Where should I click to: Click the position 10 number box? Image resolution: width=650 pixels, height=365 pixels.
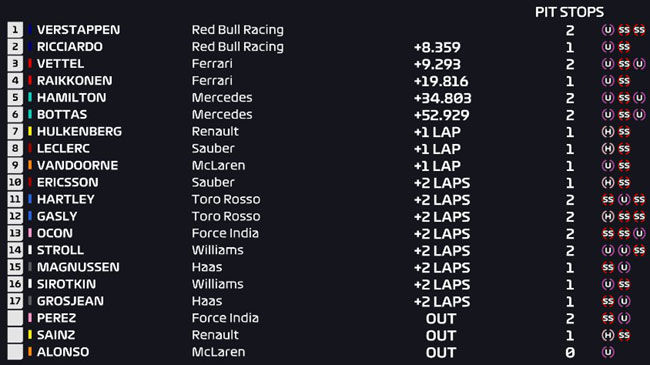[15, 182]
